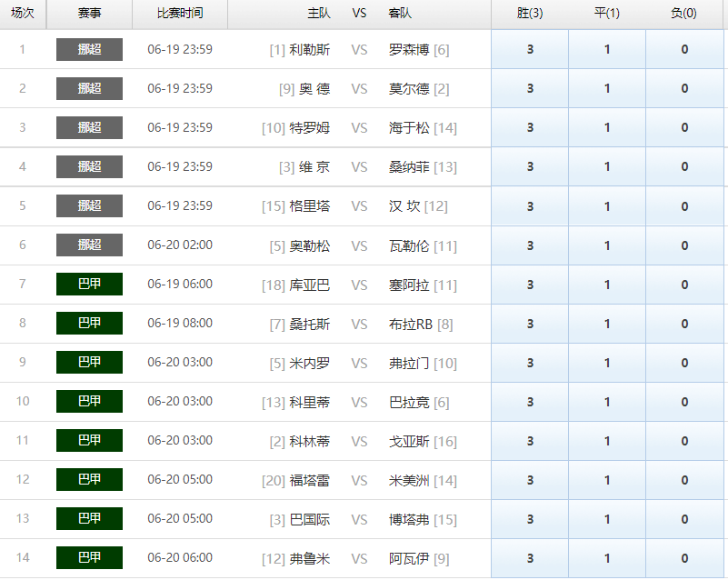Choose loss (0) for match 8 桑托斯
The image size is (728, 580).
(684, 324)
